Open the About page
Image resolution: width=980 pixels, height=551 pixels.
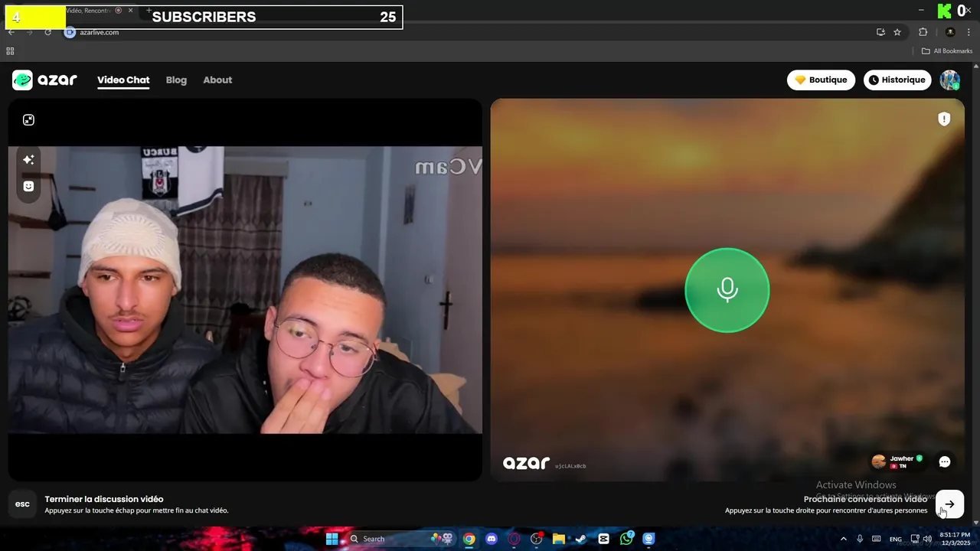click(217, 80)
